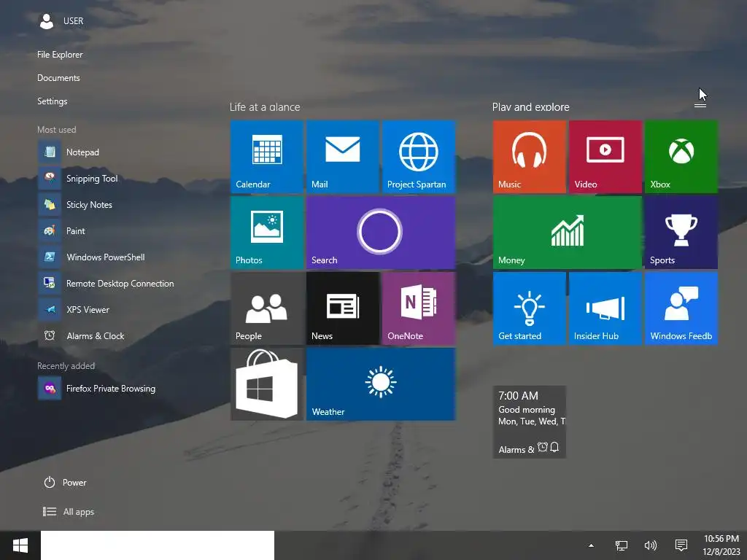Open the Action Center notifications icon
This screenshot has width=747, height=560.
coord(681,545)
